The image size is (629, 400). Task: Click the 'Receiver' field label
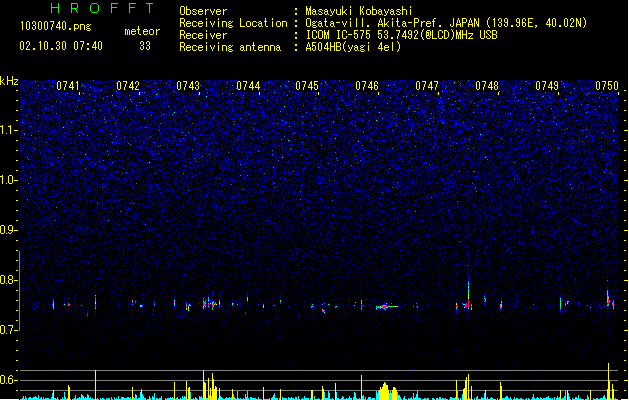click(x=203, y=35)
